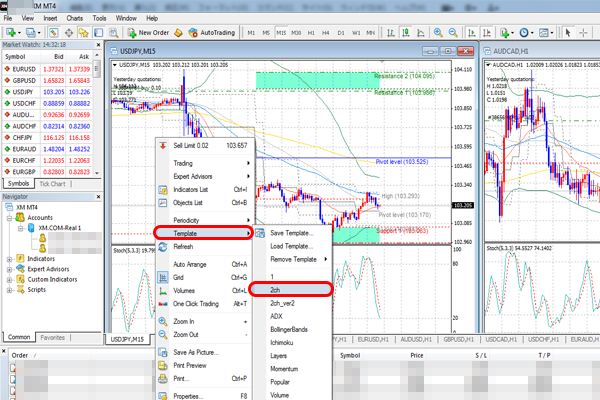The height and width of the screenshot is (400, 600).
Task: Select the H1 timeframe
Action: pos(311,33)
